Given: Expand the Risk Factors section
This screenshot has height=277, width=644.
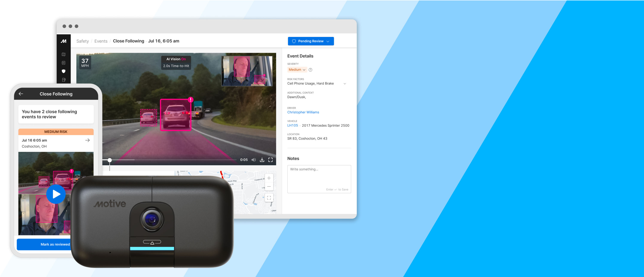Looking at the screenshot, I should tap(345, 84).
